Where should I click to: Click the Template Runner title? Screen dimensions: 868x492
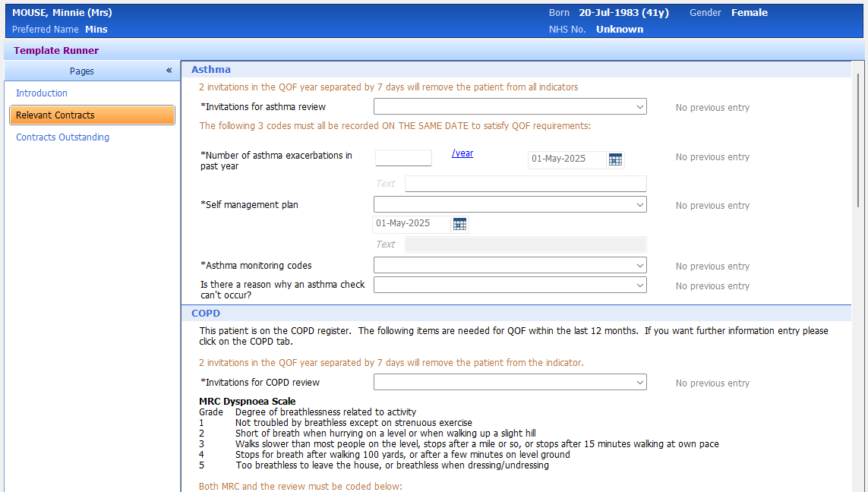pos(56,50)
